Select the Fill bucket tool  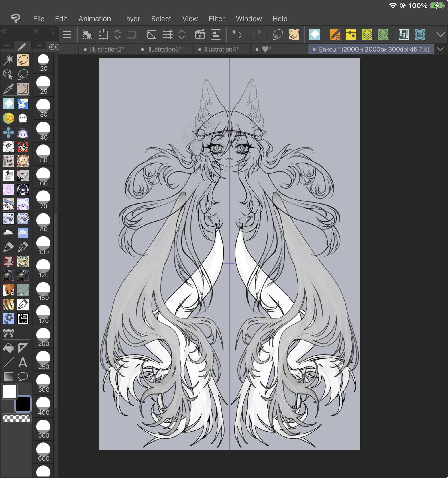click(x=8, y=348)
